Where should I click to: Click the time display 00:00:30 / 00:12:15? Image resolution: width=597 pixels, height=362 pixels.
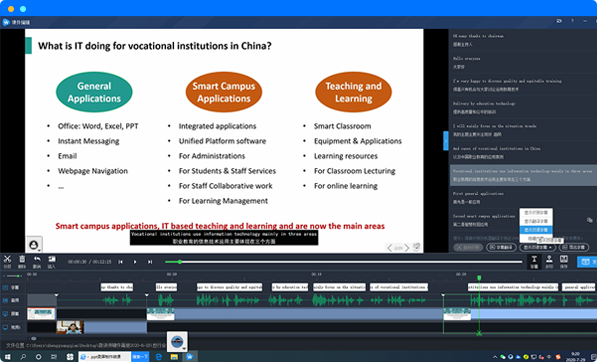click(x=89, y=262)
